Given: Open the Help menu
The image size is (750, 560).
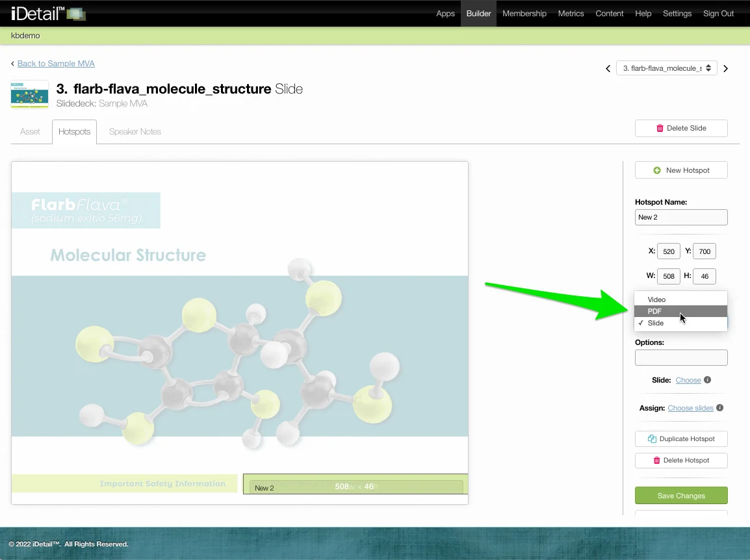Looking at the screenshot, I should tap(643, 14).
